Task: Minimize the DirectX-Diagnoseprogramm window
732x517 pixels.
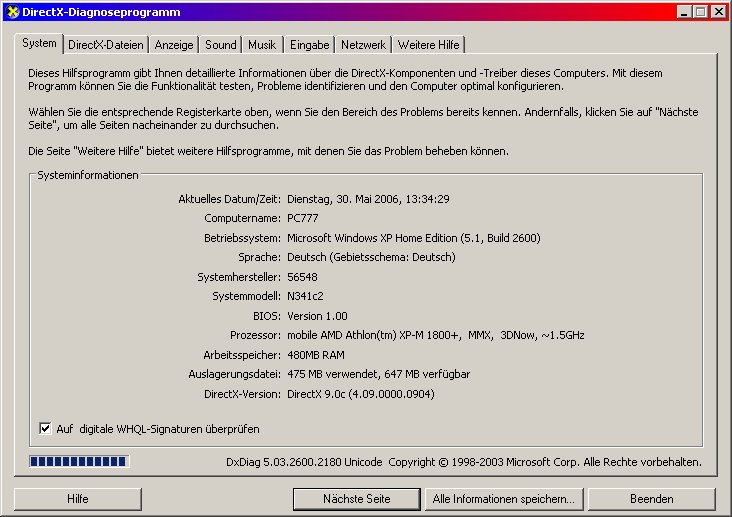Action: [x=684, y=12]
